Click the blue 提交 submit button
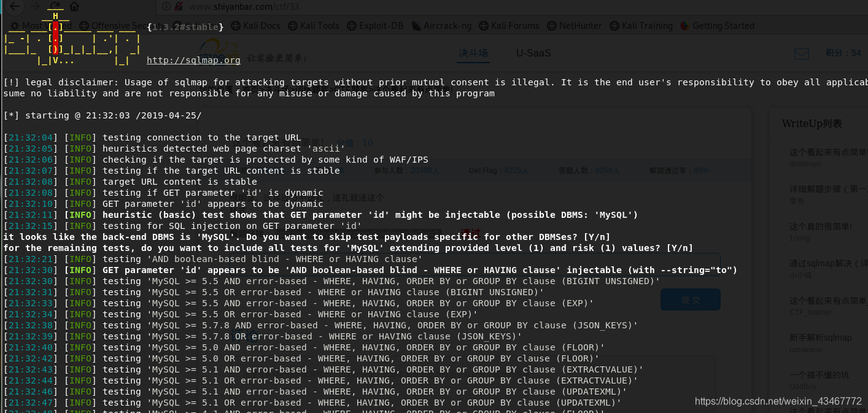This screenshot has width=868, height=413. pyautogui.click(x=690, y=299)
